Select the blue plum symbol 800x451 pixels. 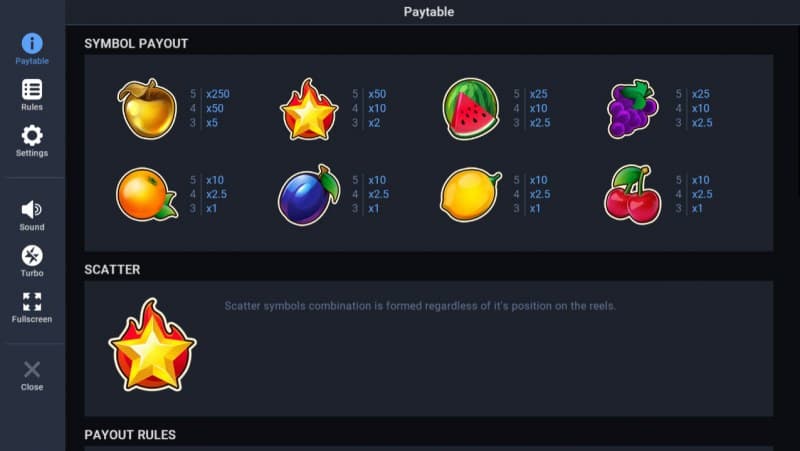click(309, 193)
